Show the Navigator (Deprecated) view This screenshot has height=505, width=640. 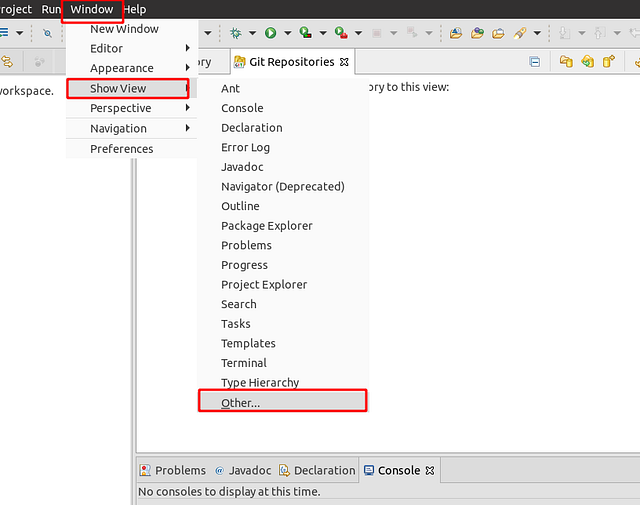[283, 187]
